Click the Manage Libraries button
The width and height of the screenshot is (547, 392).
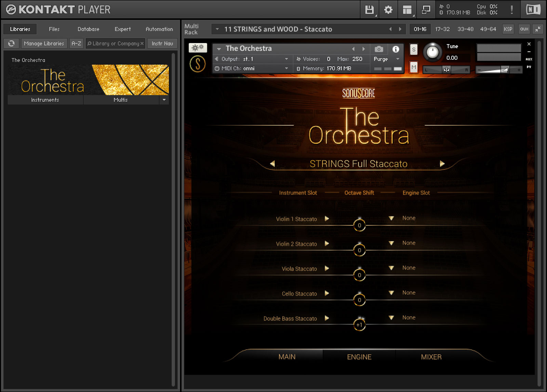click(44, 43)
